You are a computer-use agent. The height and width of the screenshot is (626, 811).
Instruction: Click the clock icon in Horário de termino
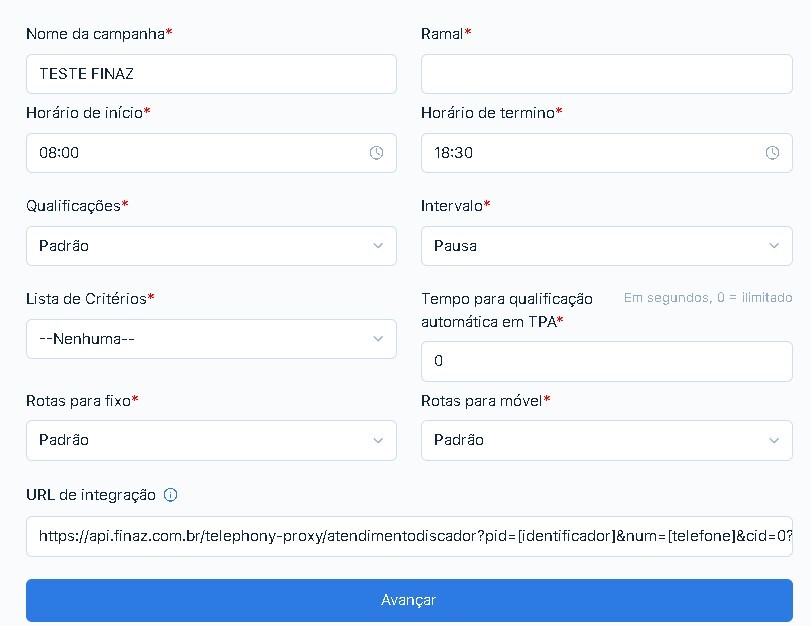click(x=772, y=153)
